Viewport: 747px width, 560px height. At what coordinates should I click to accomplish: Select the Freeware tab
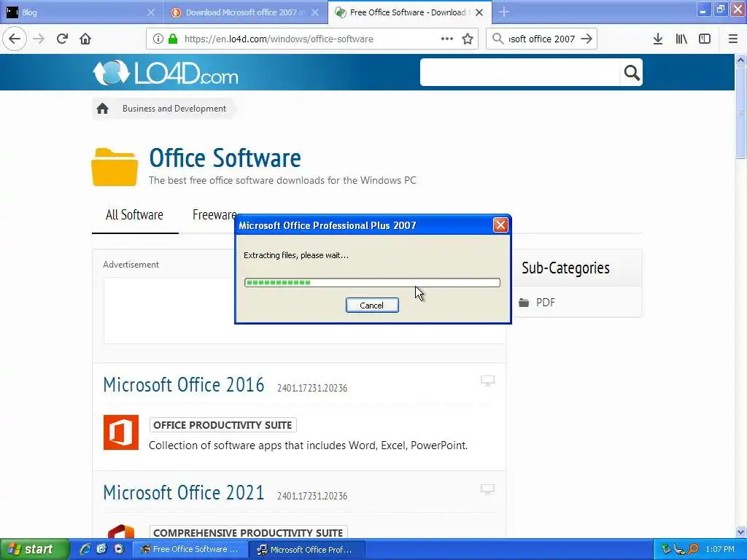pos(214,215)
